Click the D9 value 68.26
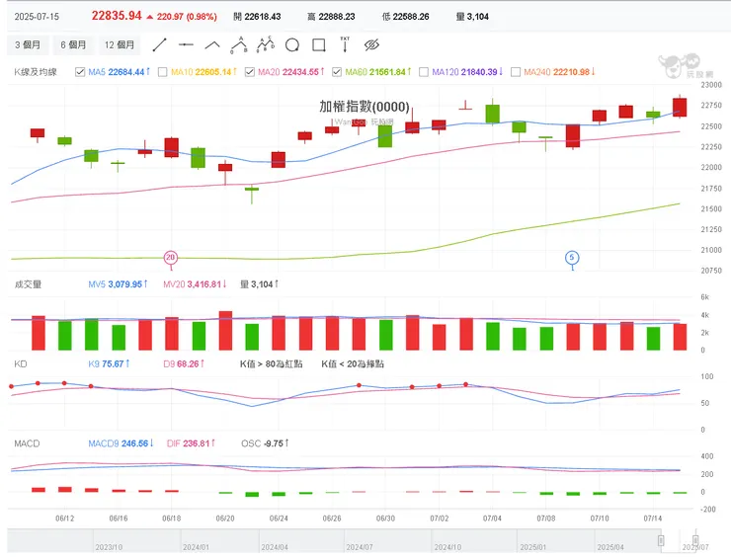 (188, 364)
